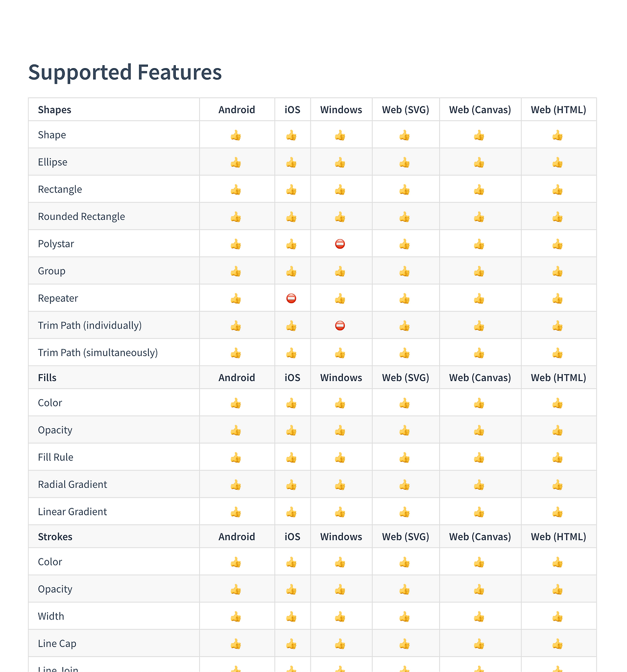Click the Rounded Rectangle row label
This screenshot has height=672, width=627.
[81, 216]
